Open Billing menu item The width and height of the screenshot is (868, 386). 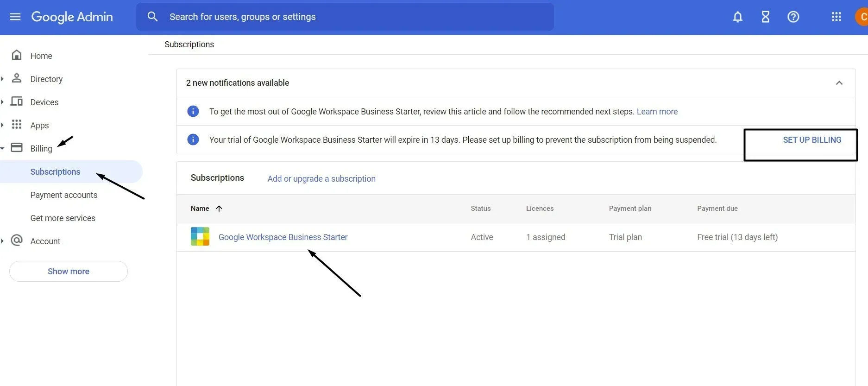click(41, 149)
